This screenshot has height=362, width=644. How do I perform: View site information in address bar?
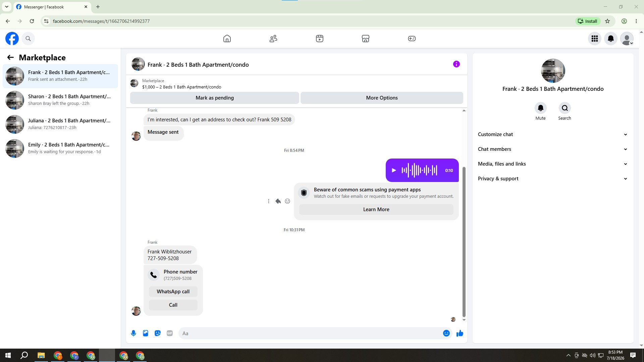click(x=46, y=21)
